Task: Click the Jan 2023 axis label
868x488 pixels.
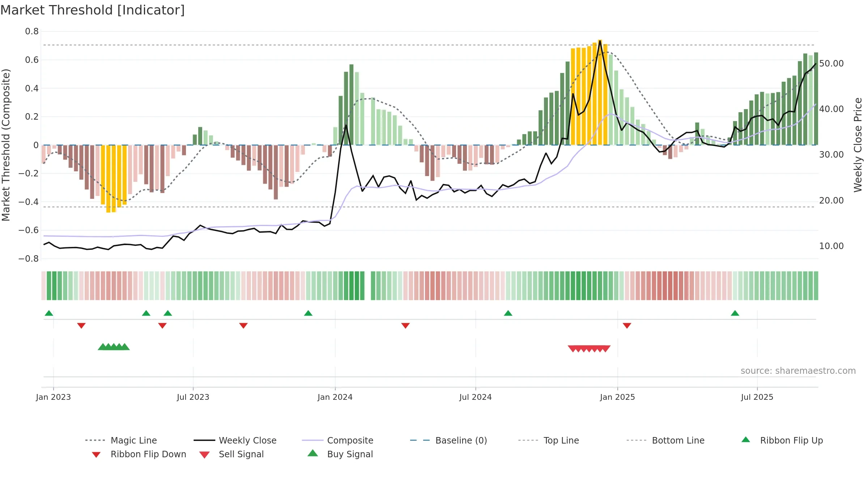Action: coord(54,397)
